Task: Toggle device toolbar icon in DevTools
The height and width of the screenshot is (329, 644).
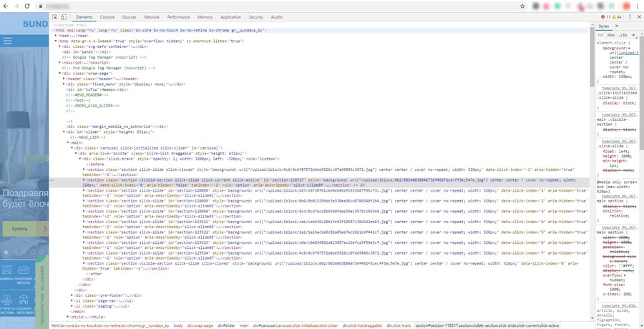Action: pyautogui.click(x=64, y=17)
